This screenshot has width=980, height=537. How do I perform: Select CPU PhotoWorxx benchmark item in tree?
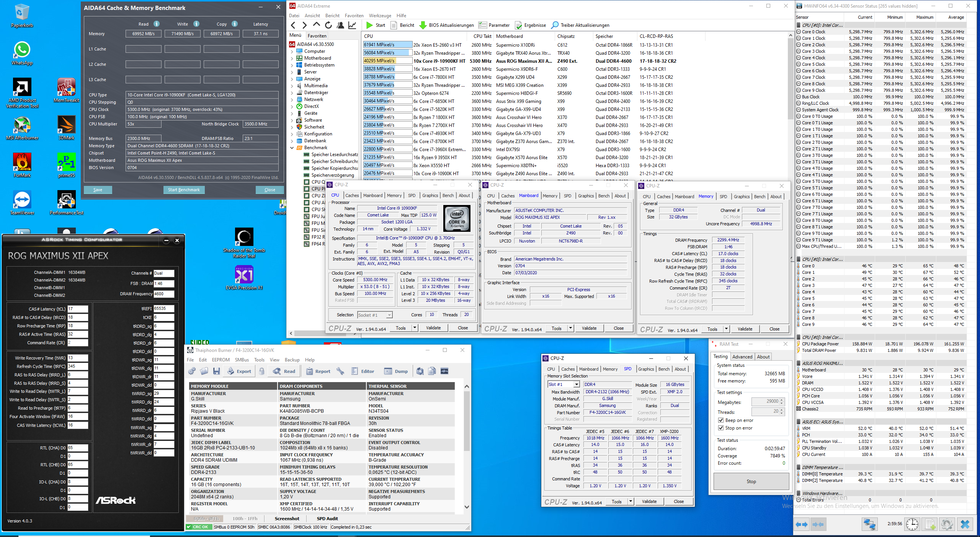(316, 189)
